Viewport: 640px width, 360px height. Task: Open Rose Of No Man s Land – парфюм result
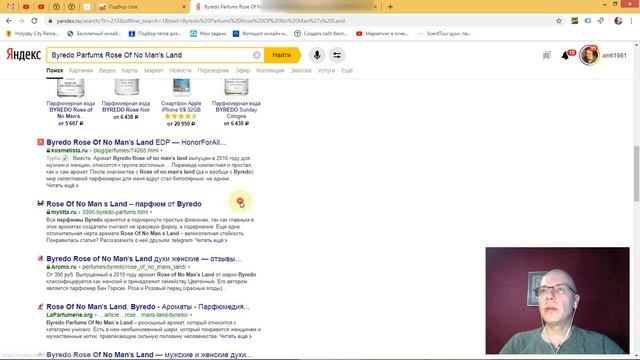pos(124,204)
